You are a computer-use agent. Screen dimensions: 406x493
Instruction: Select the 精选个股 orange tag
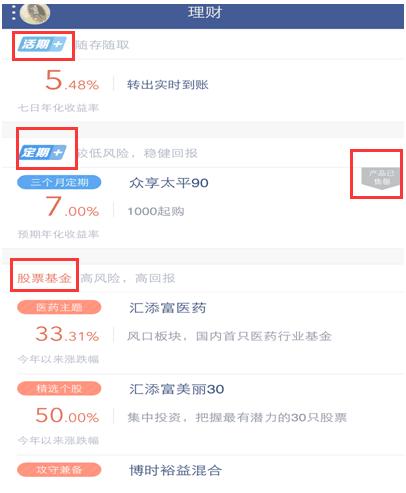pos(59,388)
